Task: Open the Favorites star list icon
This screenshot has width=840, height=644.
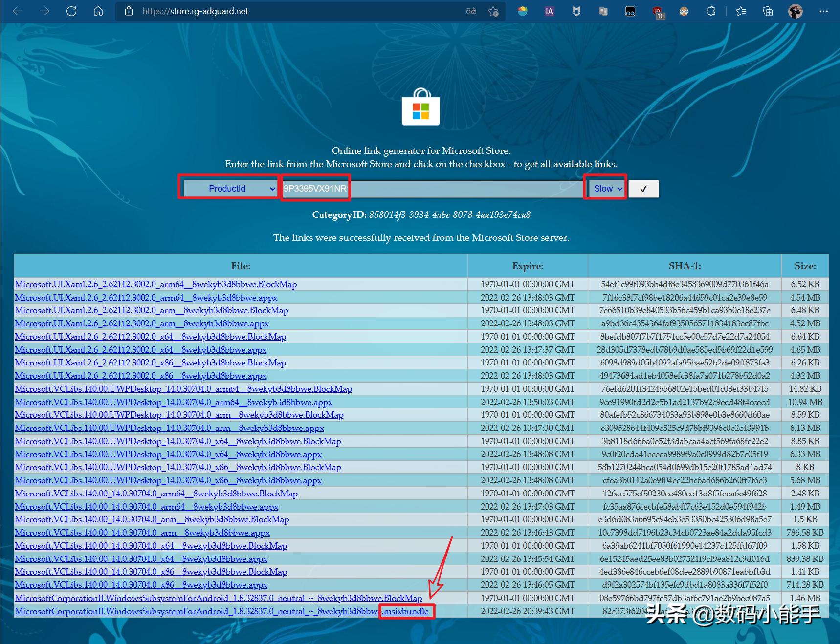Action: coord(741,11)
